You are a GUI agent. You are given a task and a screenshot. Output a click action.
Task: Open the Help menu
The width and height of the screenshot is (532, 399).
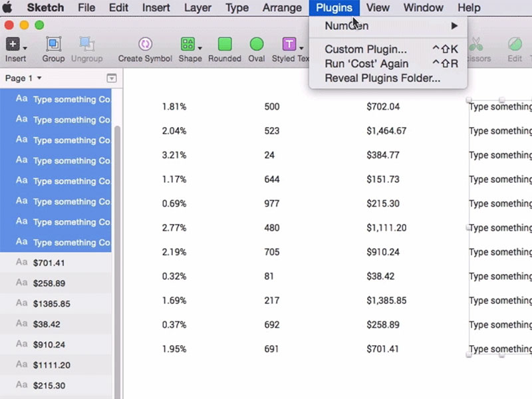coord(469,7)
